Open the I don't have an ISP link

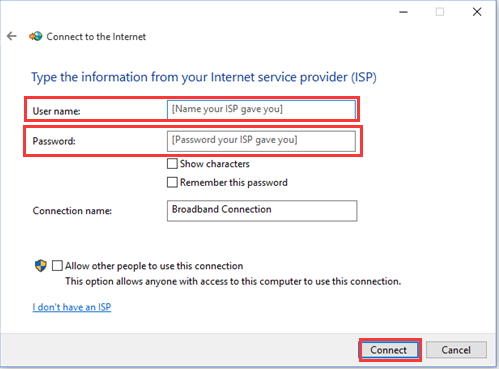72,307
